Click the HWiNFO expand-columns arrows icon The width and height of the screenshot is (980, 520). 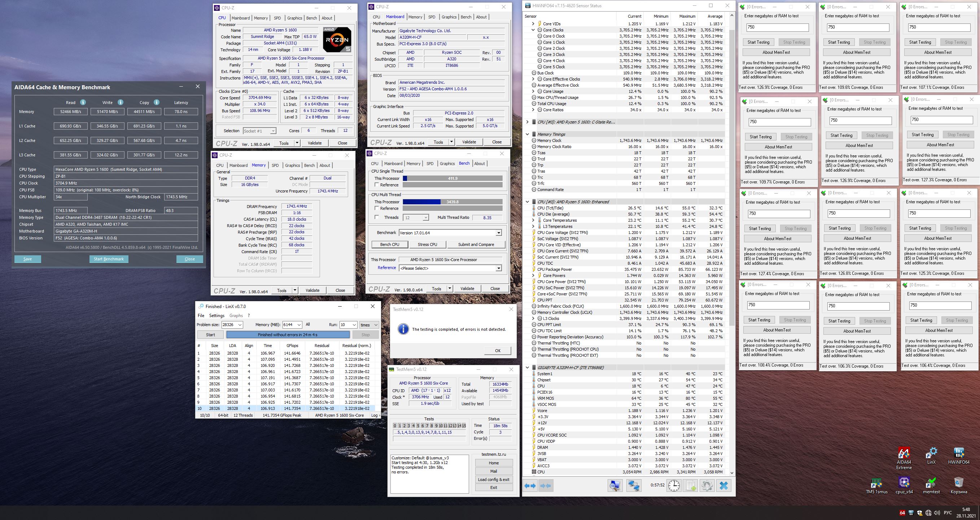[530, 486]
